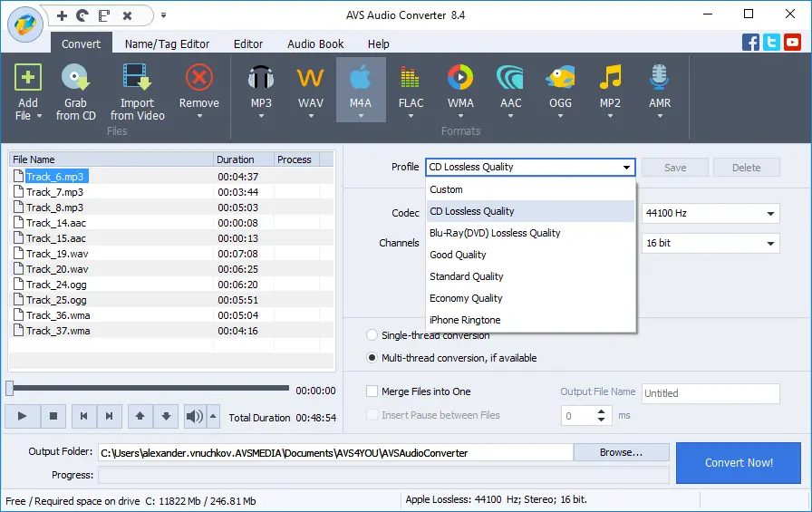Skip to the next track
Image resolution: width=812 pixels, height=512 pixels.
[x=110, y=416]
